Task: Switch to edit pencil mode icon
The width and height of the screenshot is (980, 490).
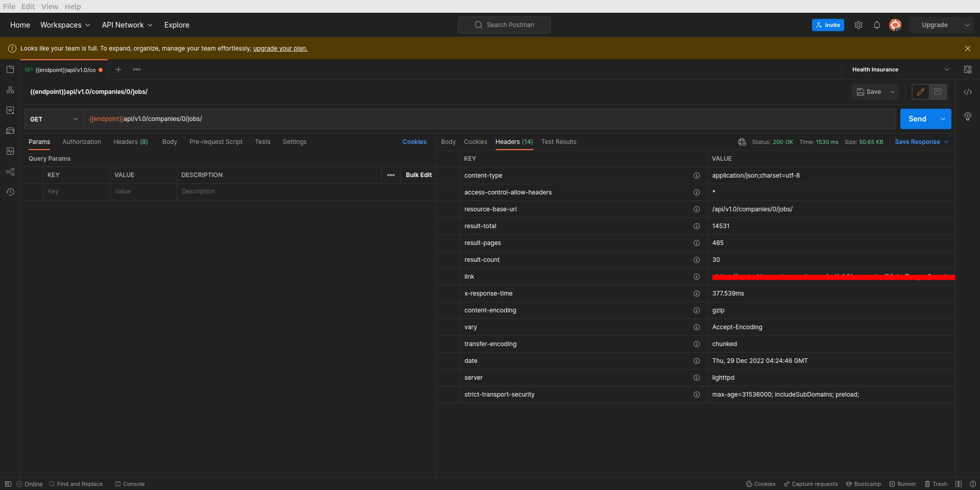Action: click(921, 92)
